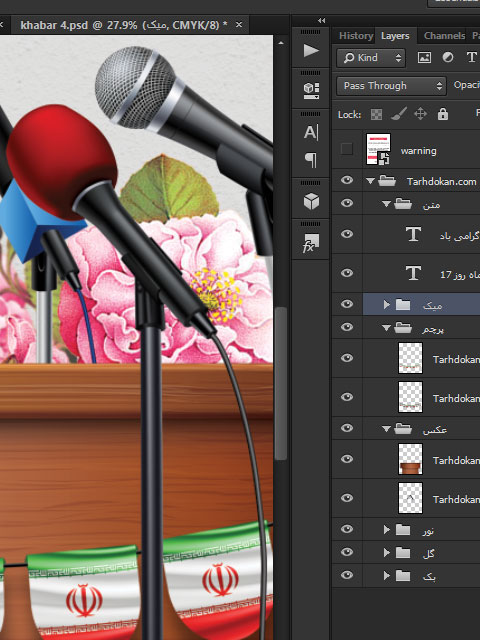Open the Pass Through blend mode dropdown
The height and width of the screenshot is (640, 480).
391,86
